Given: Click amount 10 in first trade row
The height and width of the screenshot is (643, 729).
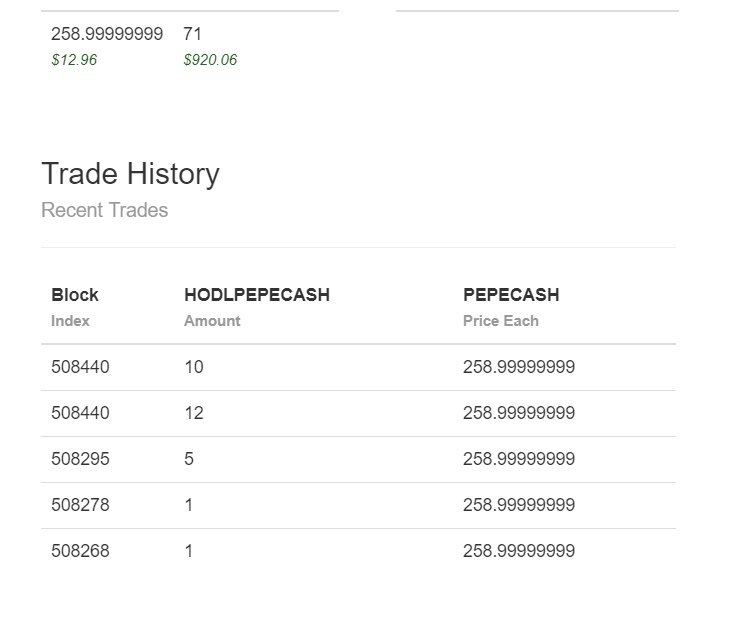Looking at the screenshot, I should coord(194,367).
